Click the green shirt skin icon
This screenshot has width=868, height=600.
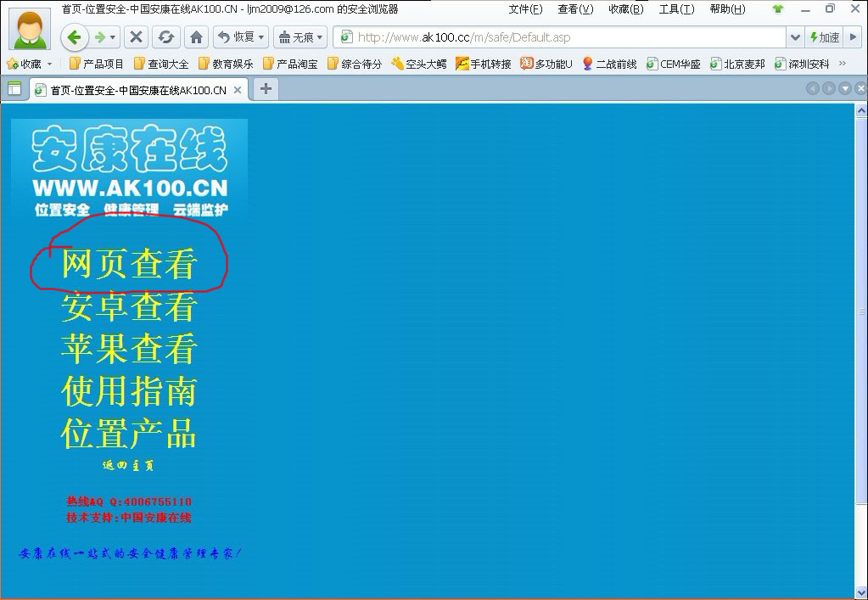click(778, 8)
